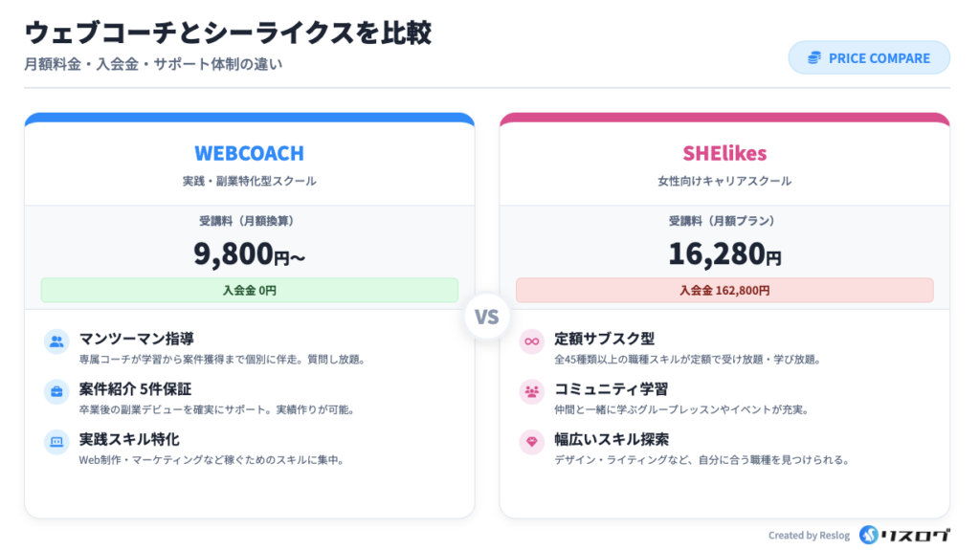Click the 16,280円 price text
The image size is (980, 550).
pyautogui.click(x=724, y=253)
